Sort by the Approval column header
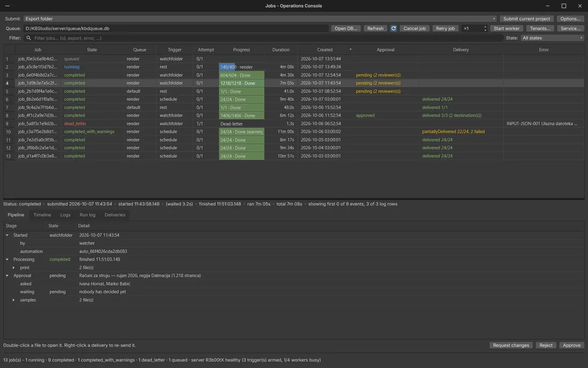The height and width of the screenshot is (368, 588). point(385,50)
